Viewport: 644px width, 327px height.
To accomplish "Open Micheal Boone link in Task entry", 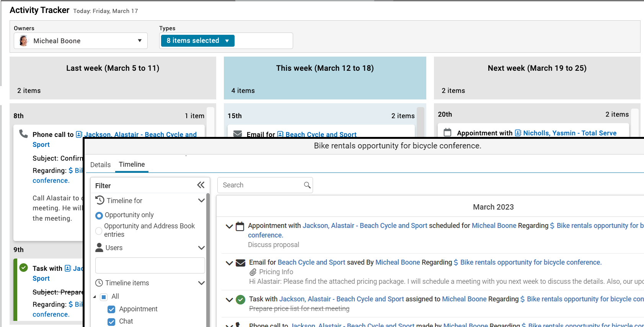I will tap(465, 299).
